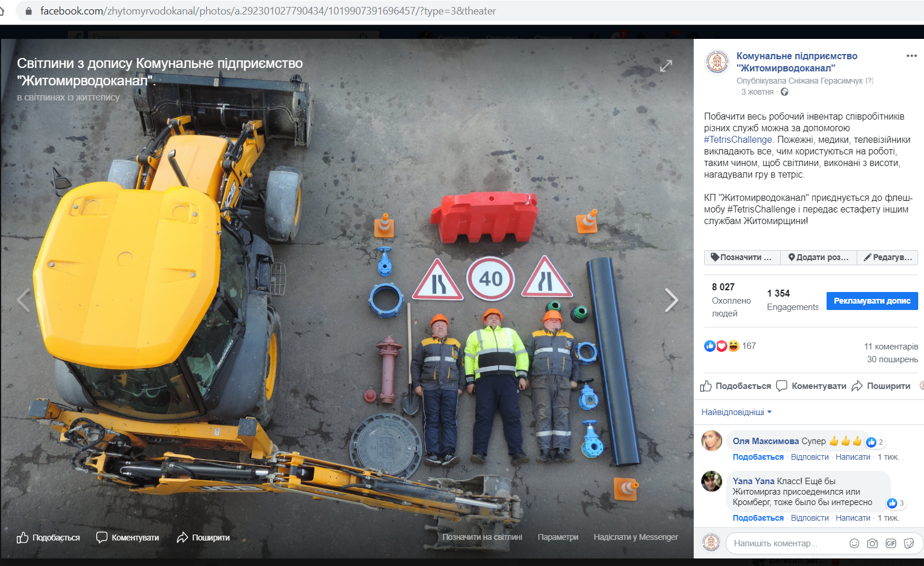Open Параметри photo options menu
The height and width of the screenshot is (566, 924).
tap(557, 537)
